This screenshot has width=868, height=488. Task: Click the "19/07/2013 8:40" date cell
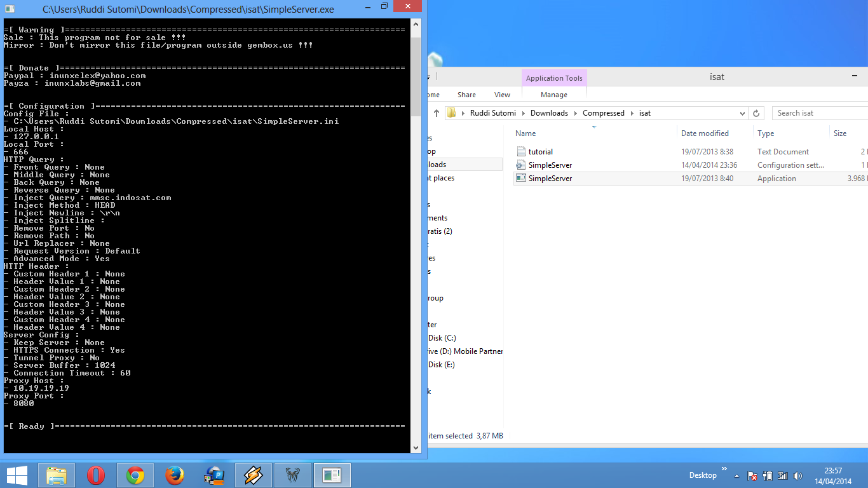coord(707,179)
